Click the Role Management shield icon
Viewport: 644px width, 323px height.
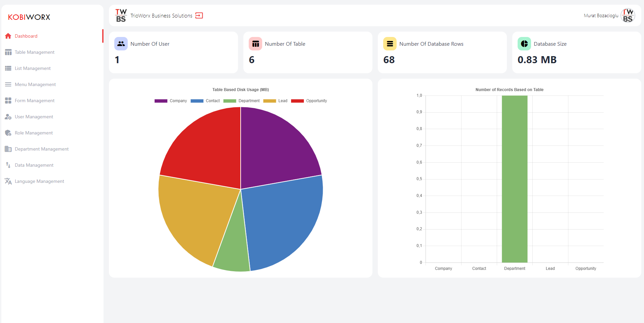[8, 133]
